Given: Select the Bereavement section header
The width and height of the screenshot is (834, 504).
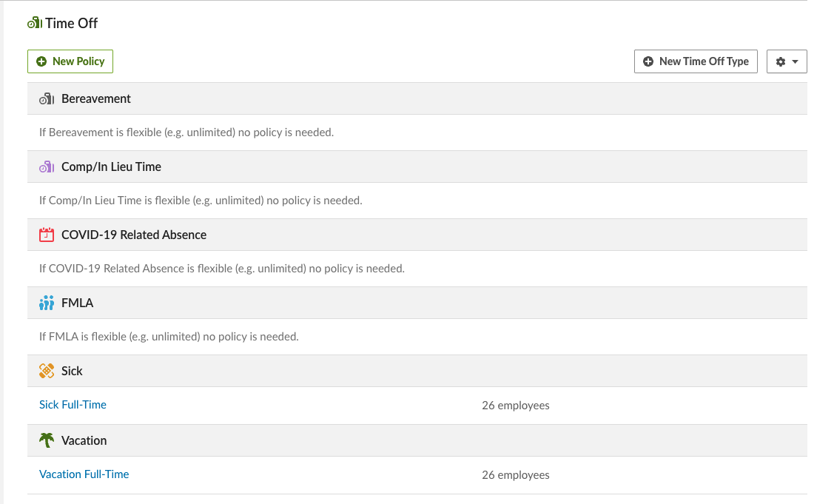Looking at the screenshot, I should (x=417, y=98).
